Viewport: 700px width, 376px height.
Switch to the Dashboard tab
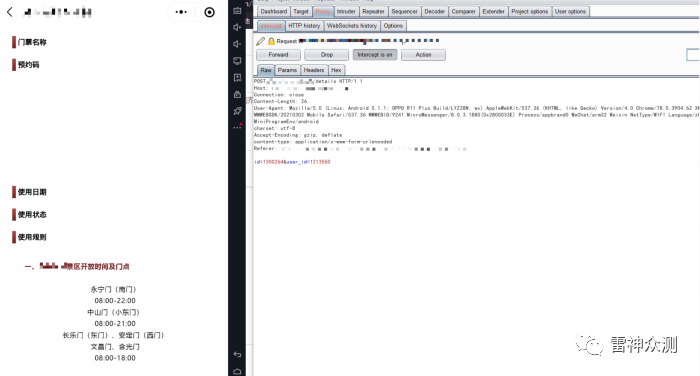click(x=274, y=12)
